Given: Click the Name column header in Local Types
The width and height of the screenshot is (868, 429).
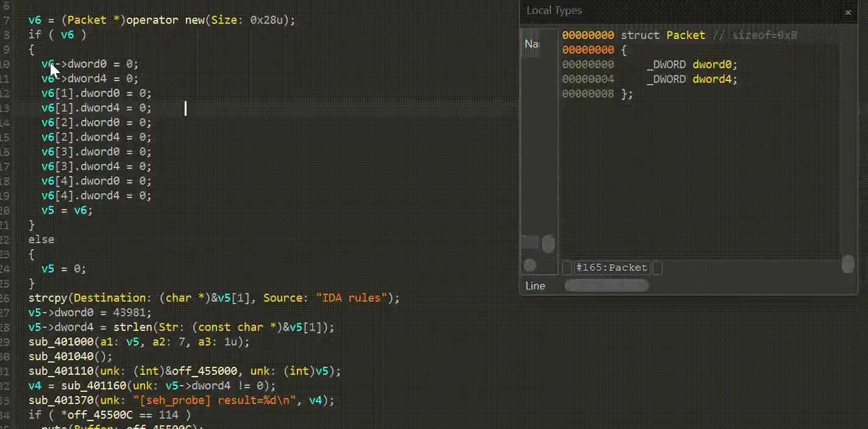Looking at the screenshot, I should tap(532, 44).
